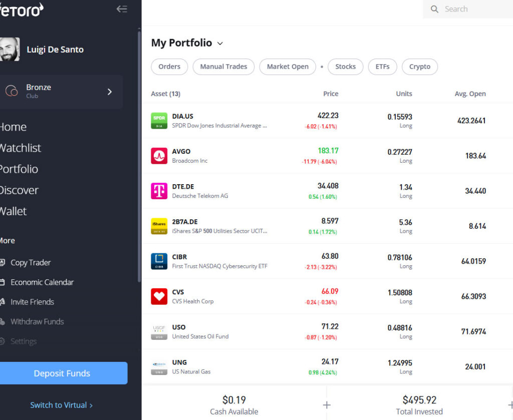Image resolution: width=513 pixels, height=420 pixels.
Task: Click the CVS Health heart icon
Action: (x=159, y=296)
